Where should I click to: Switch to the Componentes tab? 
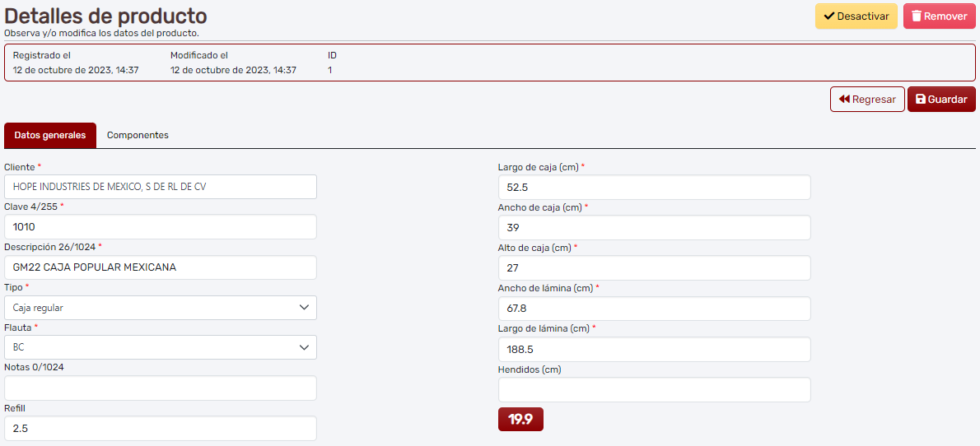pyautogui.click(x=138, y=135)
